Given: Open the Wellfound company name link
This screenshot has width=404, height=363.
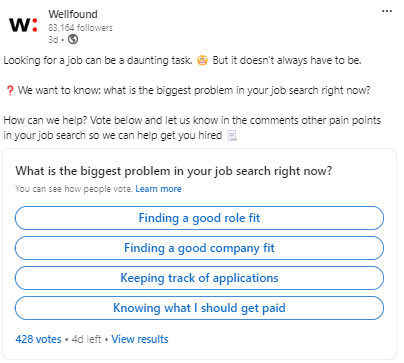Looking at the screenshot, I should tap(73, 14).
